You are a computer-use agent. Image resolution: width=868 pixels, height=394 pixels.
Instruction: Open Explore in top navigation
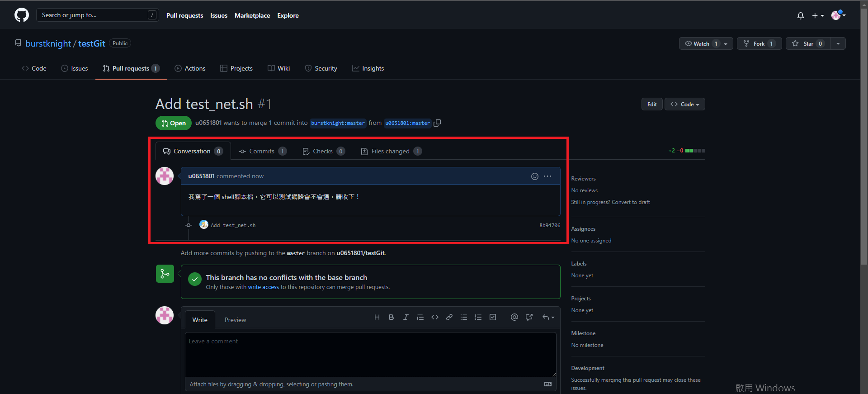[x=288, y=15]
